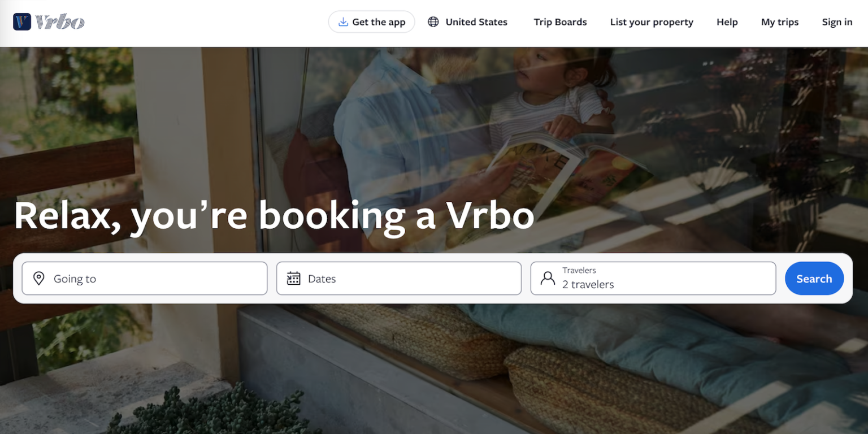
Task: Open the Help menu item
Action: [727, 22]
